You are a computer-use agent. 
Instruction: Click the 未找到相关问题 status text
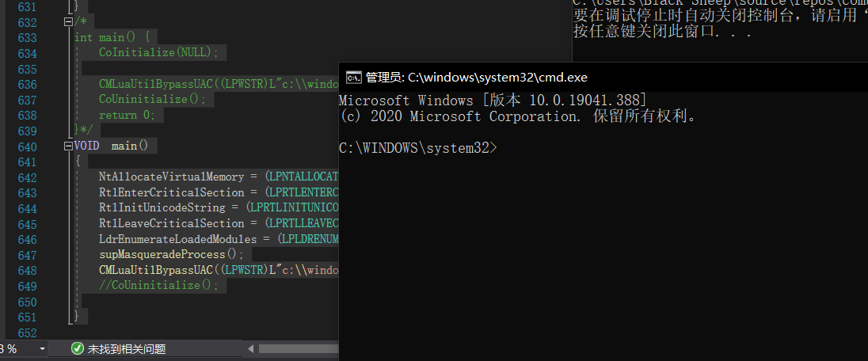tap(127, 349)
